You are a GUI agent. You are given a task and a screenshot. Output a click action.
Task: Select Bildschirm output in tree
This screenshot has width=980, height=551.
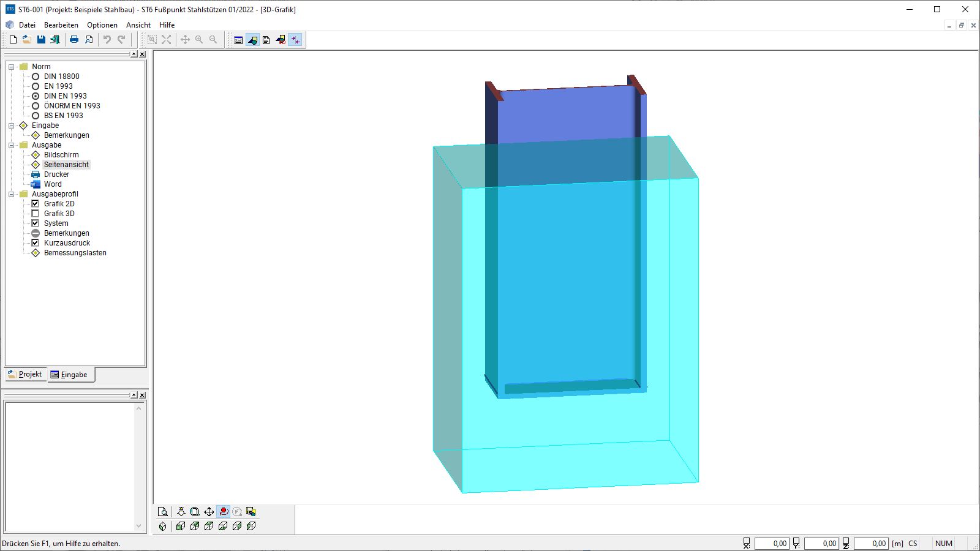(61, 155)
